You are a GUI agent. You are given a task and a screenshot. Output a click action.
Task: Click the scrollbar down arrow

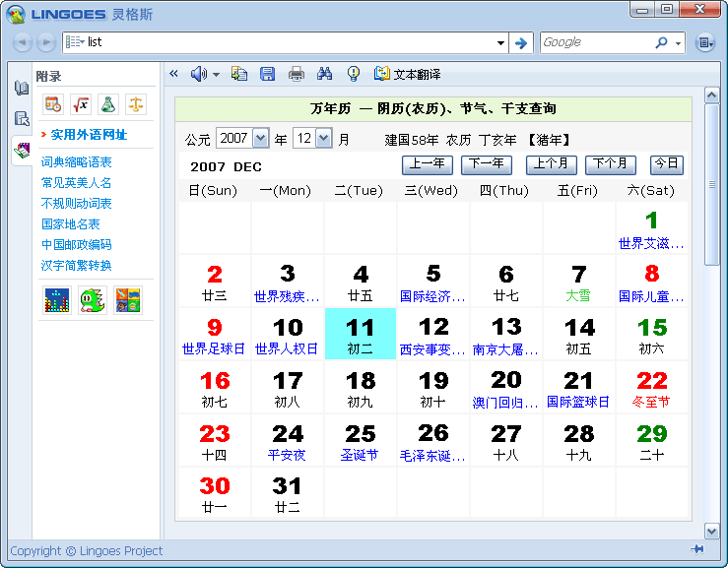tap(711, 531)
